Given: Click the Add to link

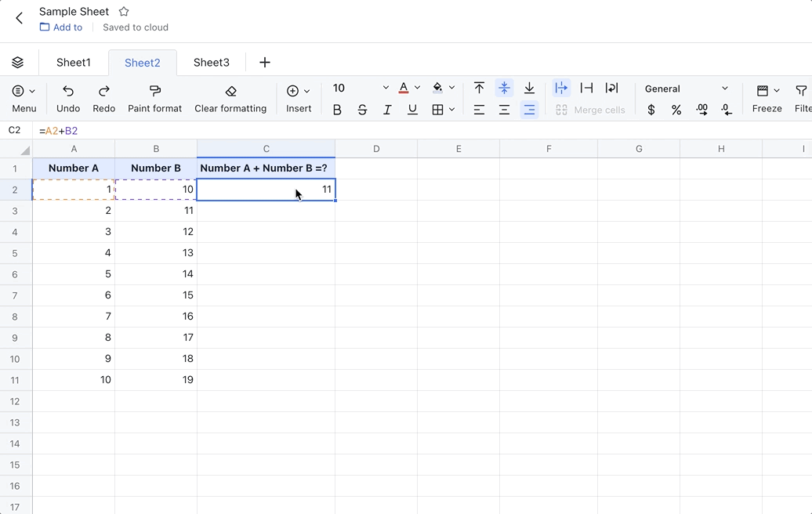Looking at the screenshot, I should click(x=61, y=27).
